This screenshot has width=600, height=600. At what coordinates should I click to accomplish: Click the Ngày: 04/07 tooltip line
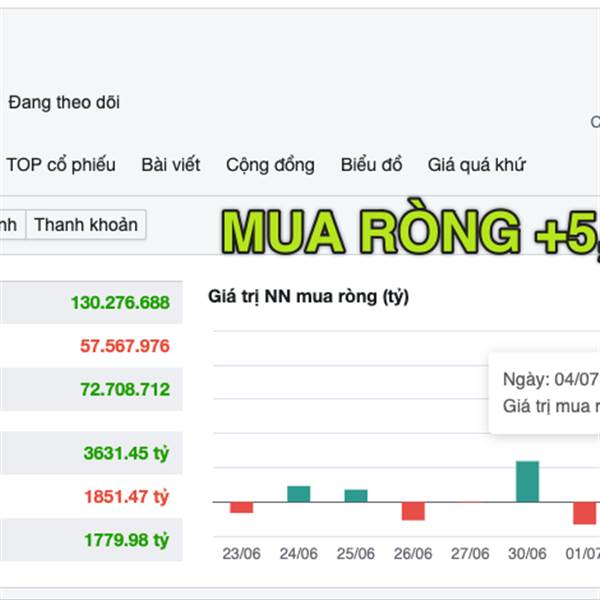551,380
